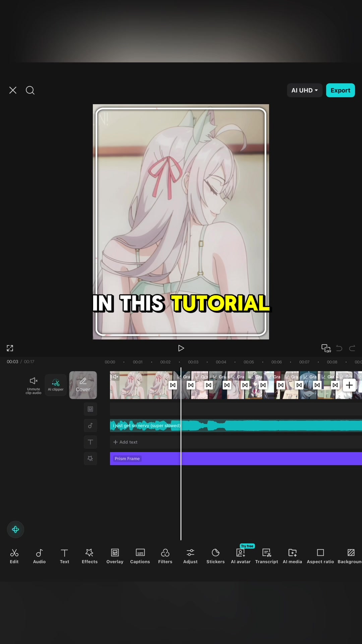Play the video preview
The image size is (362, 644).
click(x=181, y=348)
